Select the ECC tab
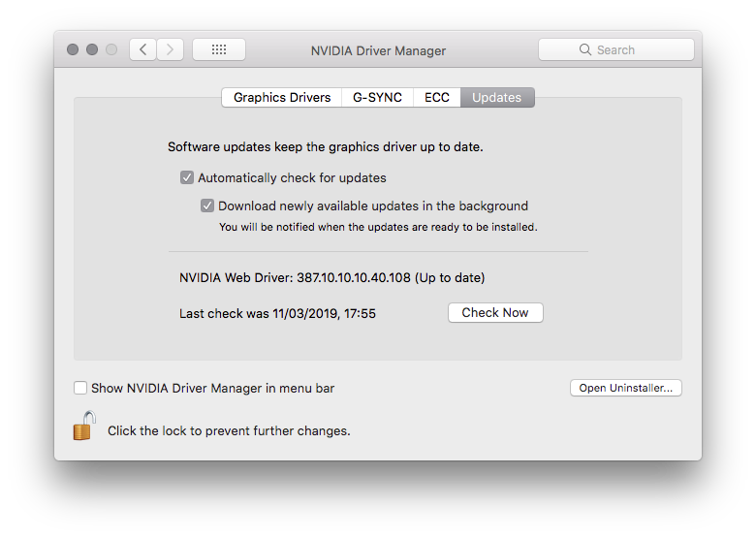756x538 pixels. tap(437, 97)
